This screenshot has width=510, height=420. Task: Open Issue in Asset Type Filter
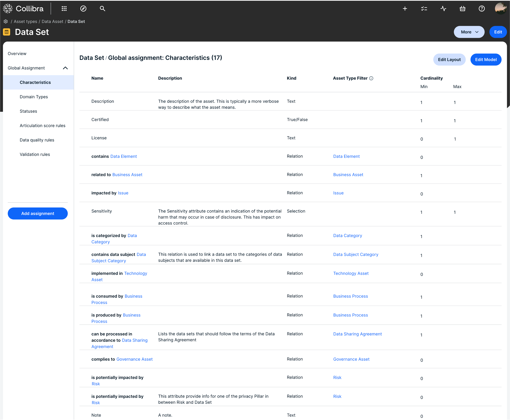[338, 193]
